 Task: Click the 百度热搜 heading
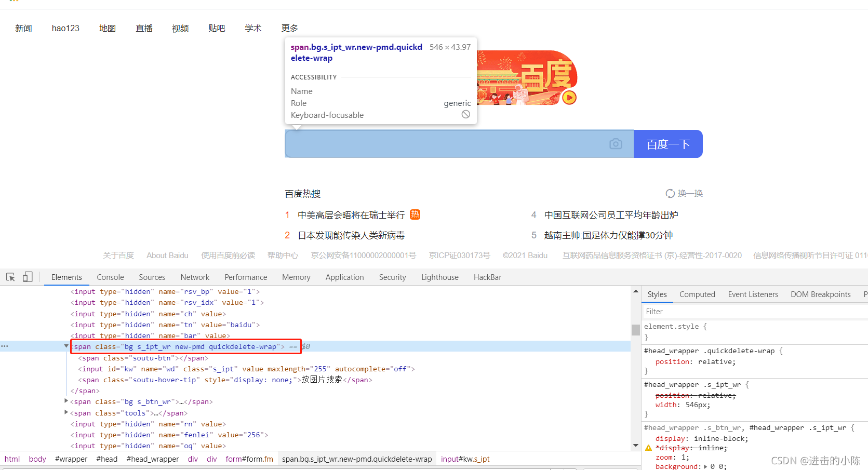click(x=303, y=194)
